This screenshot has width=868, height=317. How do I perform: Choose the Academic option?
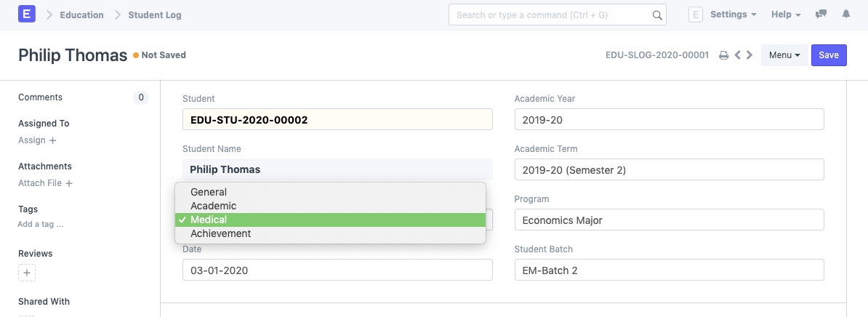213,206
